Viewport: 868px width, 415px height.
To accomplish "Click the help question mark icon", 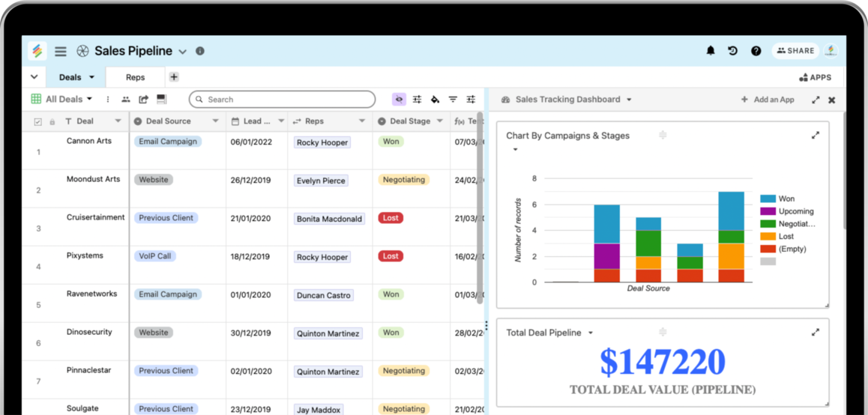I will tap(756, 51).
